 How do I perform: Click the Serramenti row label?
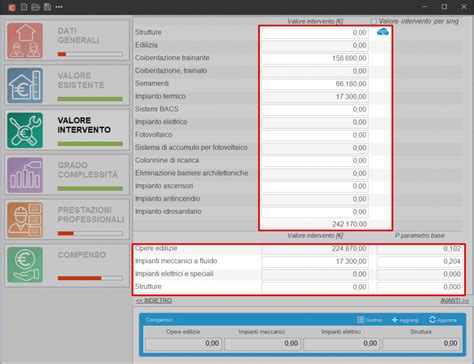click(x=152, y=83)
